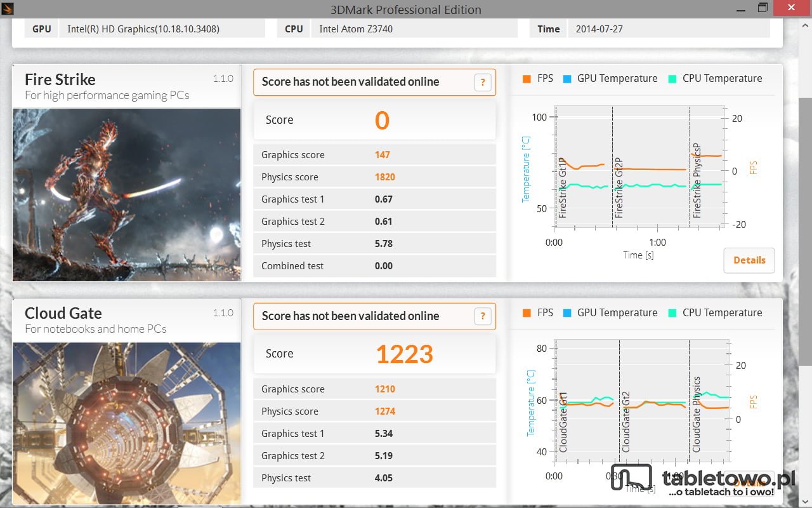Click the Fire Strike Physics test value 5.78

(x=384, y=244)
